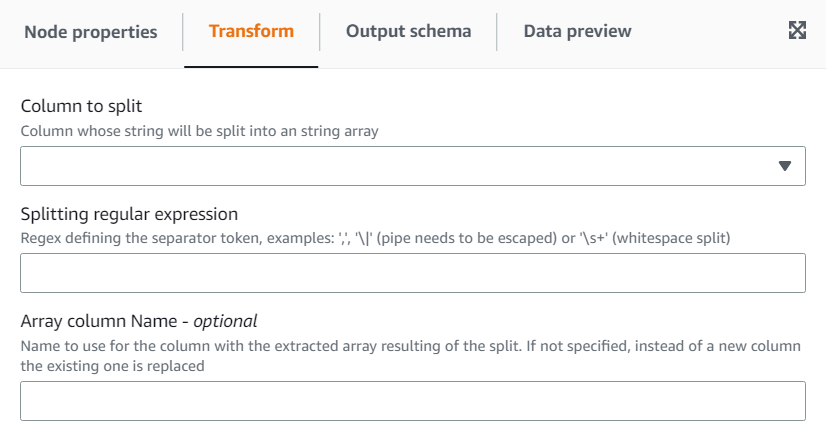Expand the panel to full screen
The height and width of the screenshot is (438, 826).
tap(797, 30)
